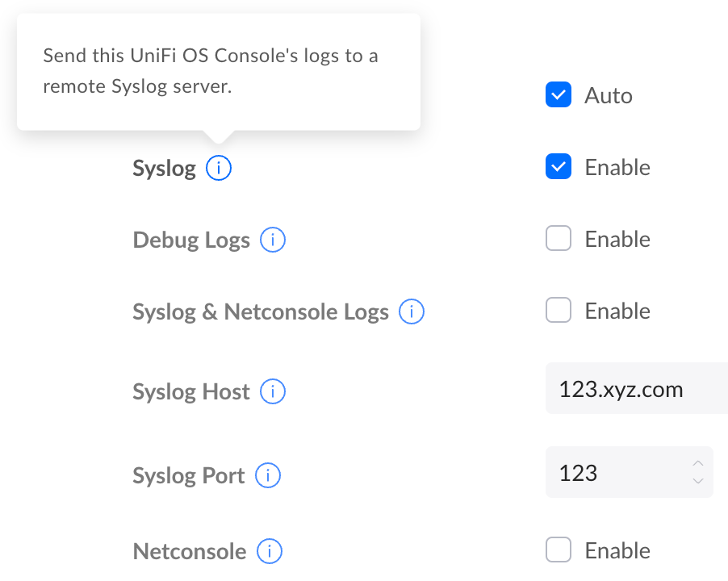728x581 pixels.
Task: Click the info icon beside Netconsole
Action: pos(270,551)
